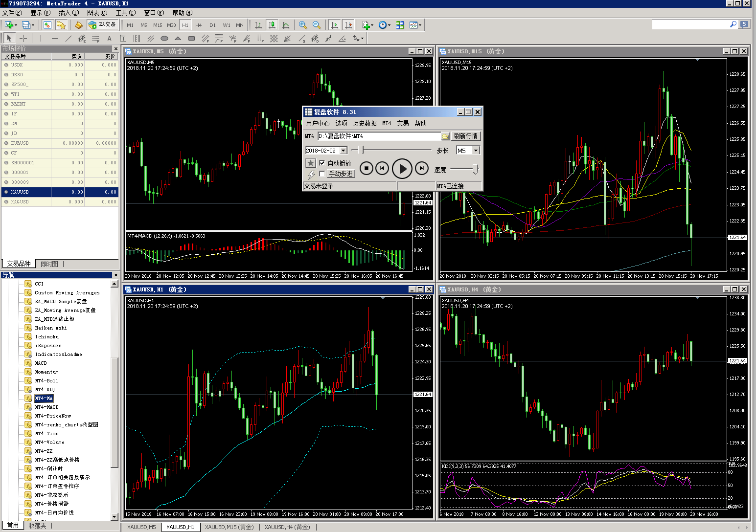The height and width of the screenshot is (532, 756).
Task: Select the crosshair cursor tool
Action: 23,38
